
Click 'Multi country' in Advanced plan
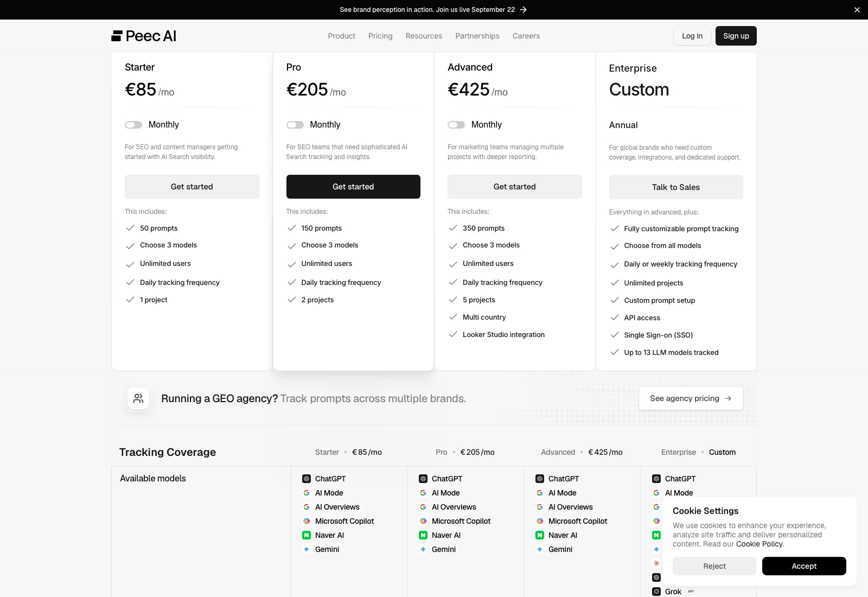(x=484, y=317)
